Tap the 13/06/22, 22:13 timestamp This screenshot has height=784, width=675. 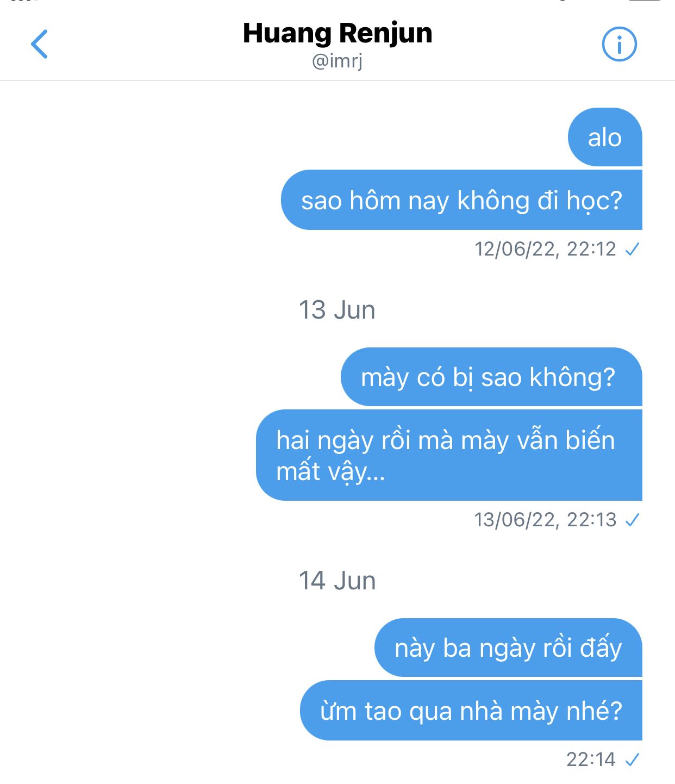point(545,520)
